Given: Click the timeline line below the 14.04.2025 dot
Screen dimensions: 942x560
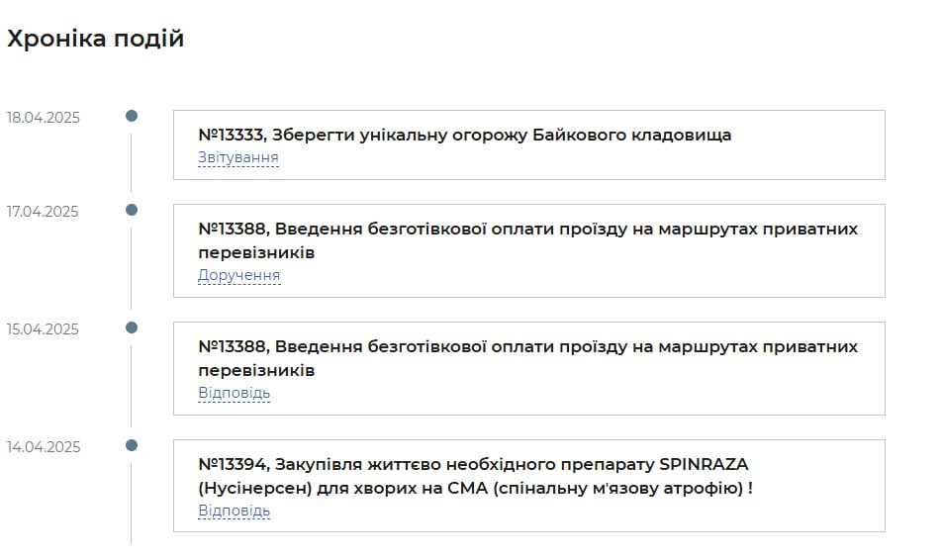Looking at the screenshot, I should pyautogui.click(x=132, y=500).
